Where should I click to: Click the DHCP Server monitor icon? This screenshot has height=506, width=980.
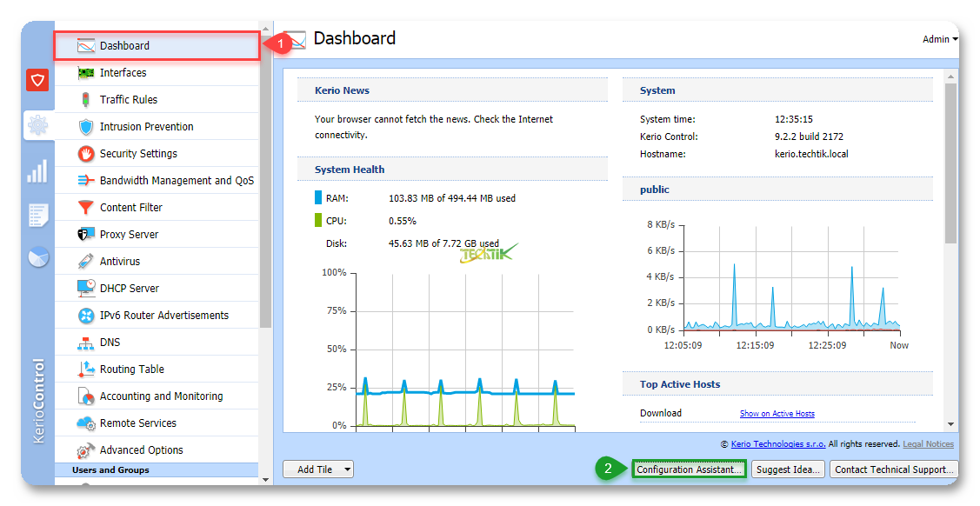pyautogui.click(x=86, y=288)
